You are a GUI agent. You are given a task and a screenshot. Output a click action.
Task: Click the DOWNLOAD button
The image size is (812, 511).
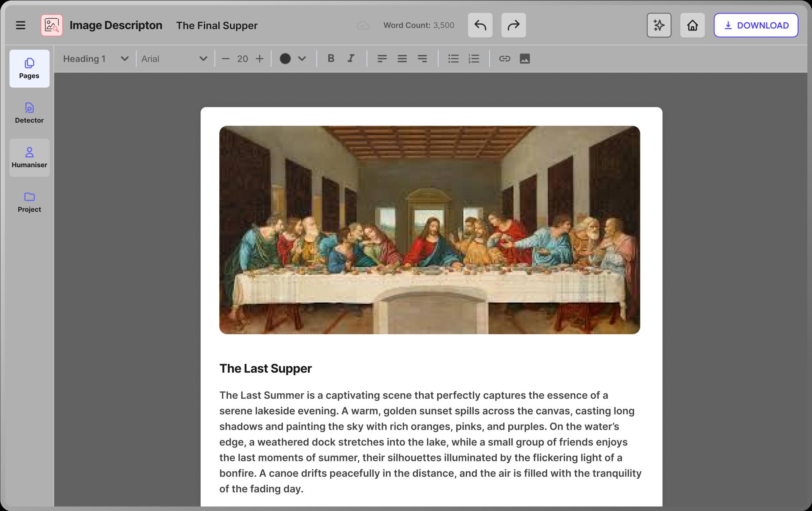(756, 25)
